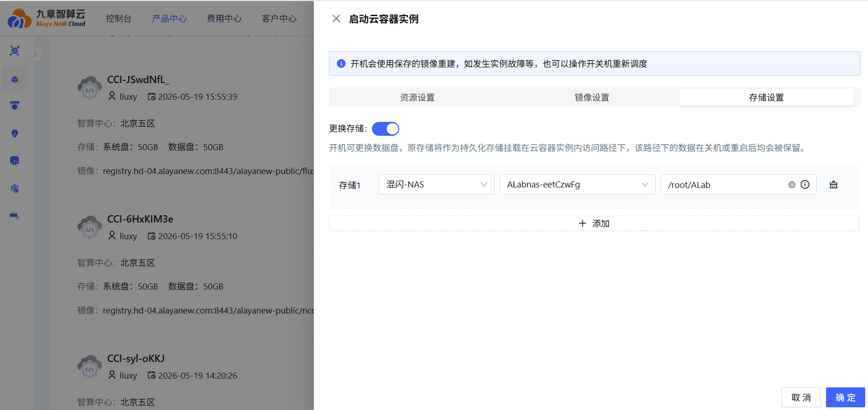Toggle the 更换存储 switch off

tap(385, 129)
